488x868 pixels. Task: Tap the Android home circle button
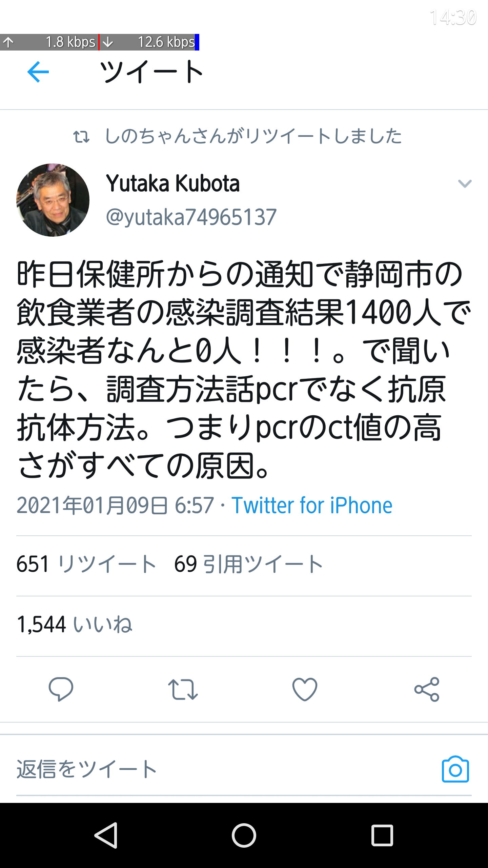244,835
